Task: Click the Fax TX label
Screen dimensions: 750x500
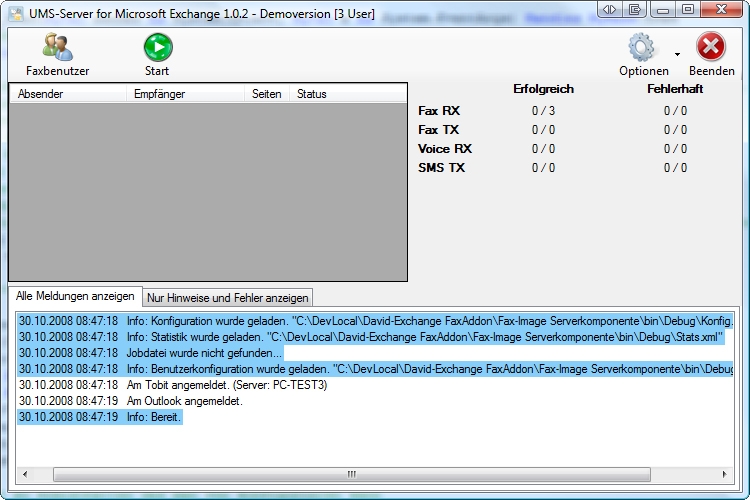Action: point(438,130)
